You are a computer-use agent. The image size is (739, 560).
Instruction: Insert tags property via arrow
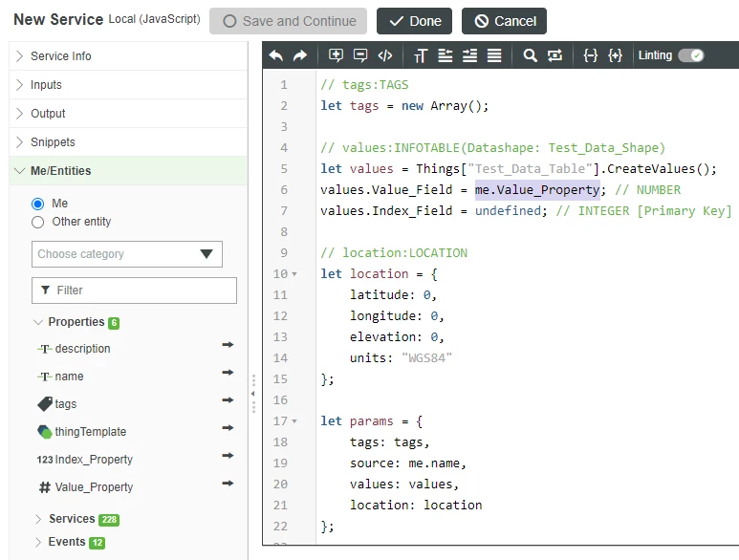[x=228, y=400]
